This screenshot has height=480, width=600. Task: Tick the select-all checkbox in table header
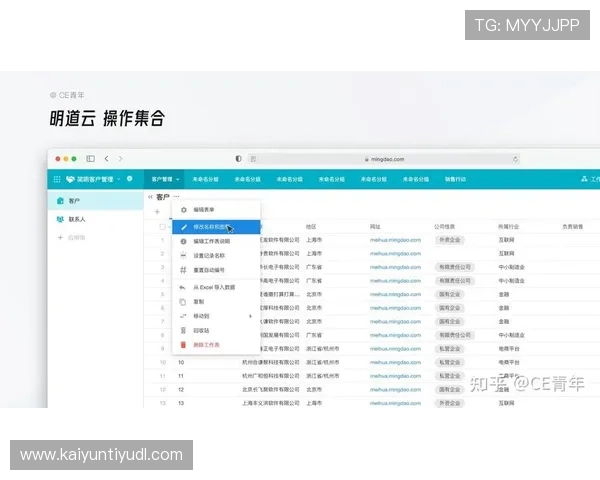click(x=162, y=227)
